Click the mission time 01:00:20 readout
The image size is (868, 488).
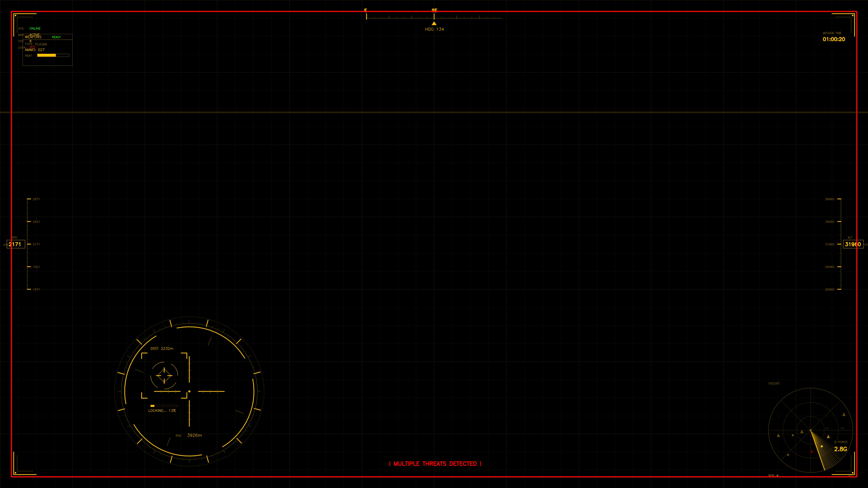pyautogui.click(x=834, y=39)
